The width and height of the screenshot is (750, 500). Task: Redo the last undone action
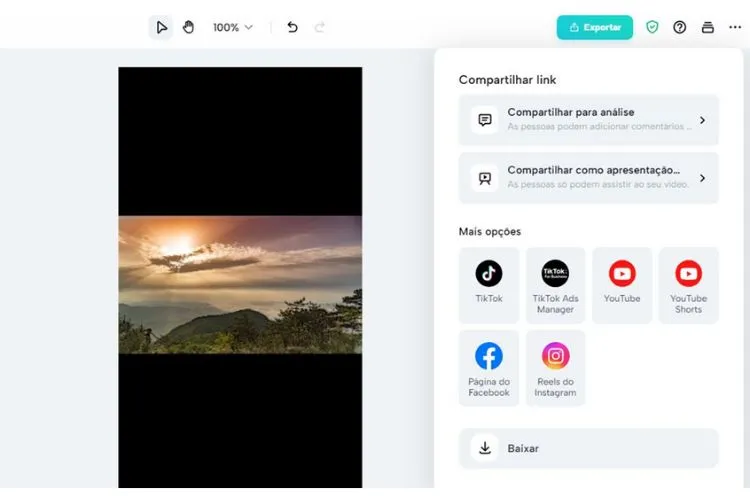coord(320,27)
